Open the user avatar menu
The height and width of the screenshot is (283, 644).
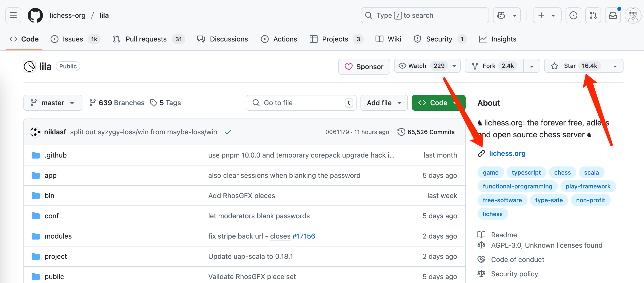pyautogui.click(x=633, y=15)
